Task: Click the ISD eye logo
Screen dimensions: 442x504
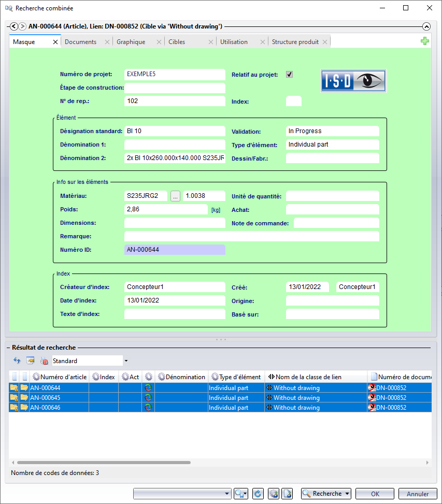Action: tap(353, 81)
